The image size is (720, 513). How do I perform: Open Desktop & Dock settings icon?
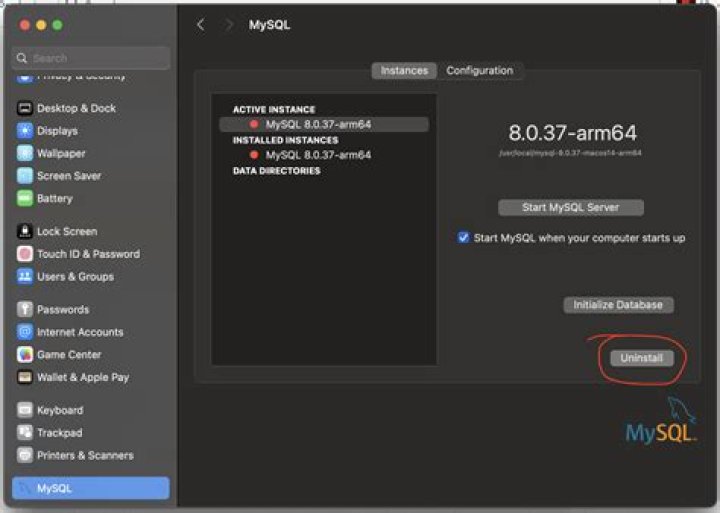click(25, 108)
